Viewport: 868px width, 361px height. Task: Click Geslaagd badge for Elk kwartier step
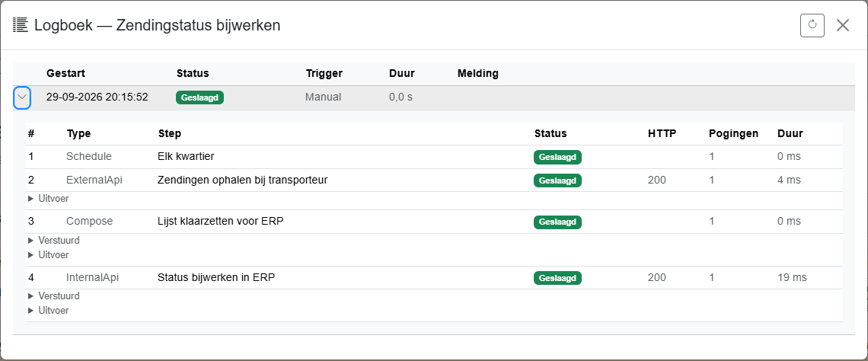(x=557, y=157)
